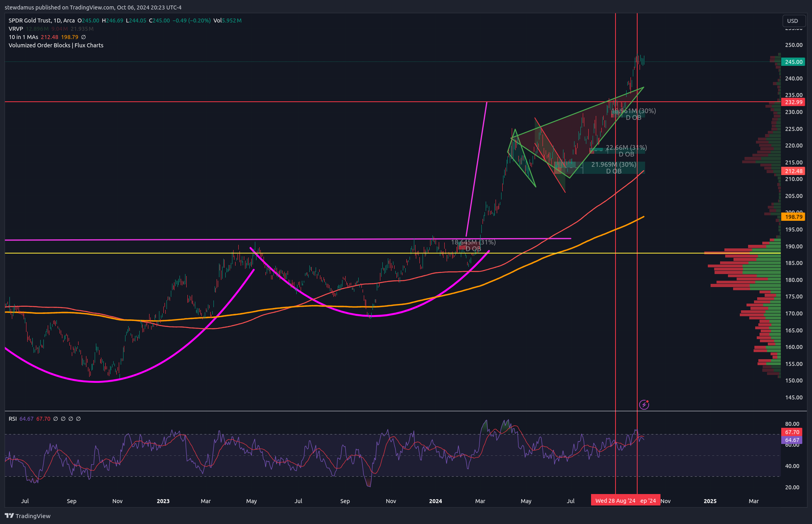The image size is (812, 524).
Task: Select the VRVP indicator legend
Action: pos(16,29)
